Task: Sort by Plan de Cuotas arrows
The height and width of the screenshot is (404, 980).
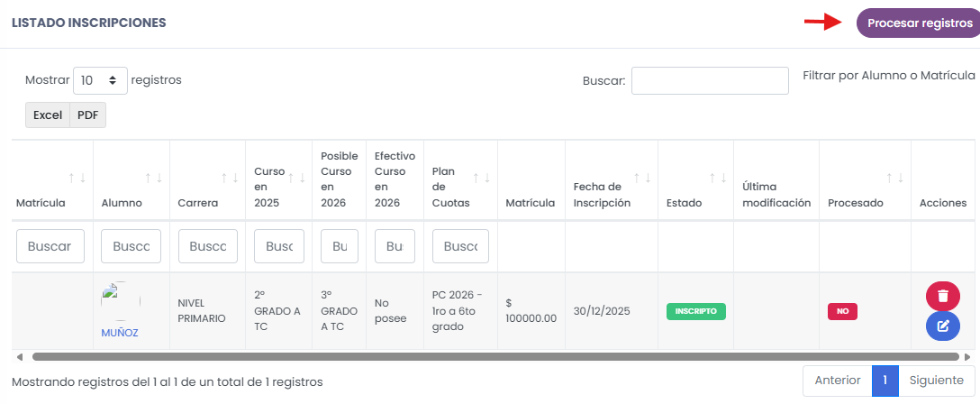Action: [x=482, y=178]
